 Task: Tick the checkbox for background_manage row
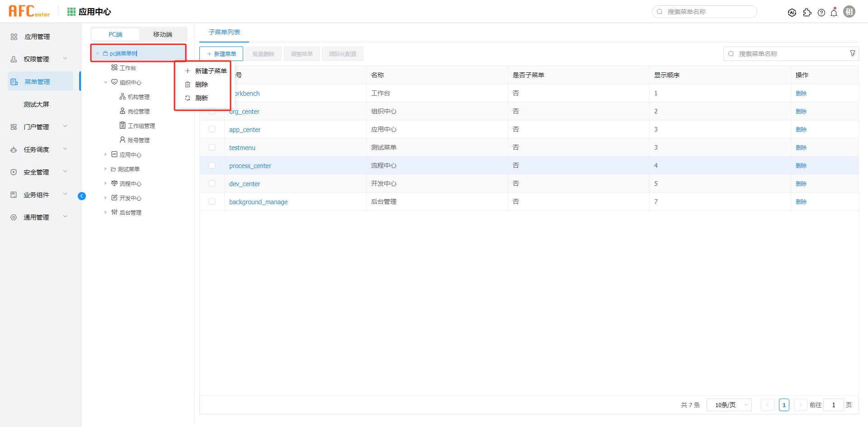(212, 202)
